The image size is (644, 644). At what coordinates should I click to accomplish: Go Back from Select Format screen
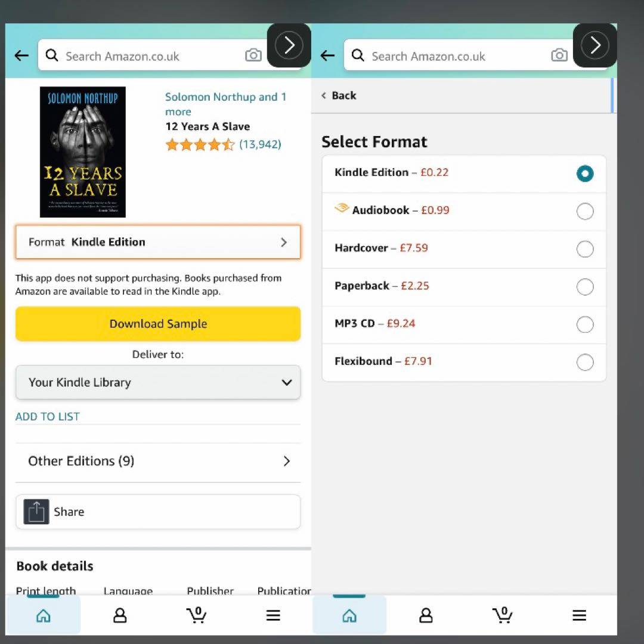tap(339, 95)
